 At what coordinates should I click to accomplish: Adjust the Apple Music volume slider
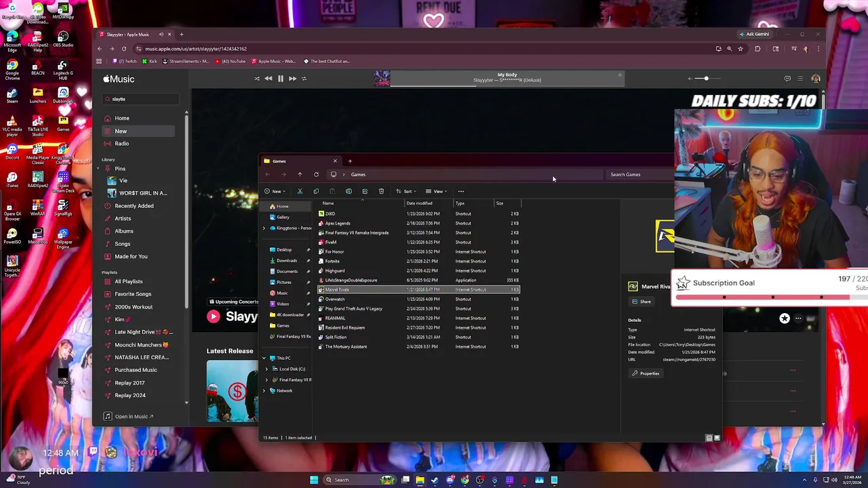coord(705,79)
